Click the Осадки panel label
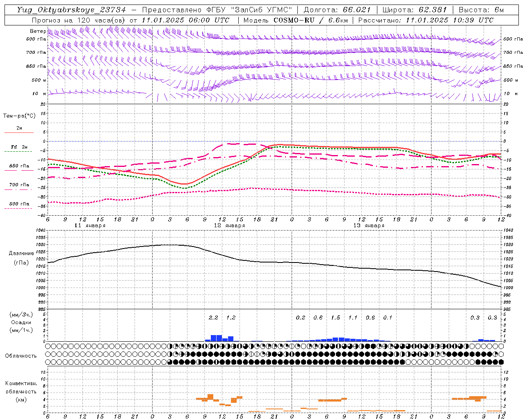Image resolution: width=525 pixels, height=420 pixels. (21, 322)
